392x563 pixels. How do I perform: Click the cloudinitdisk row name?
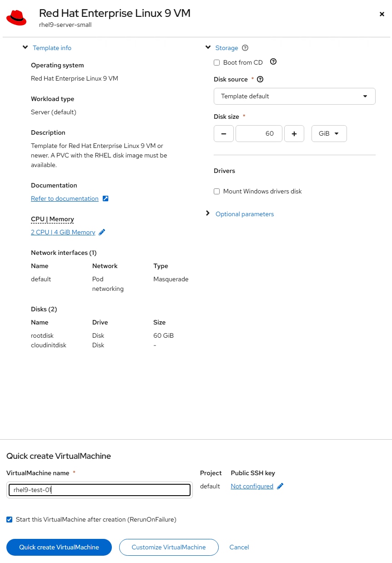pos(49,345)
